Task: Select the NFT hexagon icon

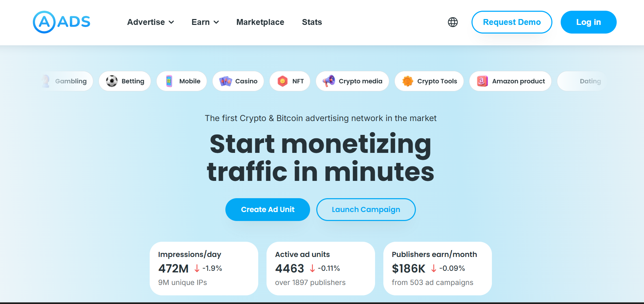Action: tap(283, 81)
